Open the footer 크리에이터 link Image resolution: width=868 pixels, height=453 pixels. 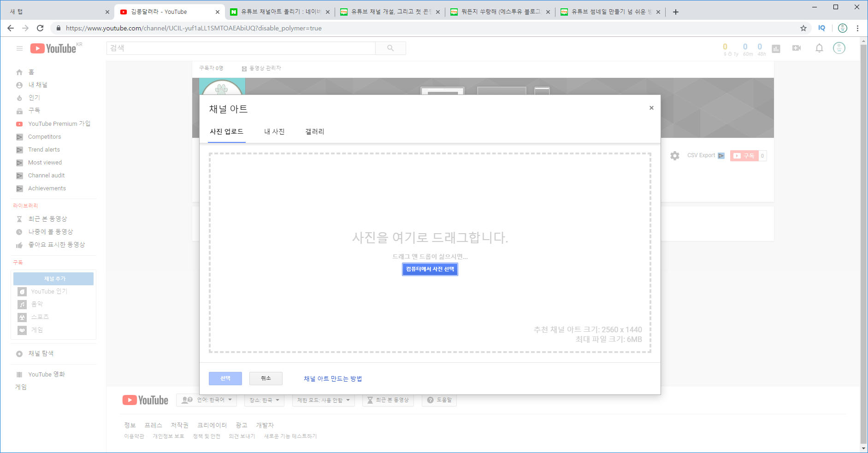pyautogui.click(x=212, y=425)
